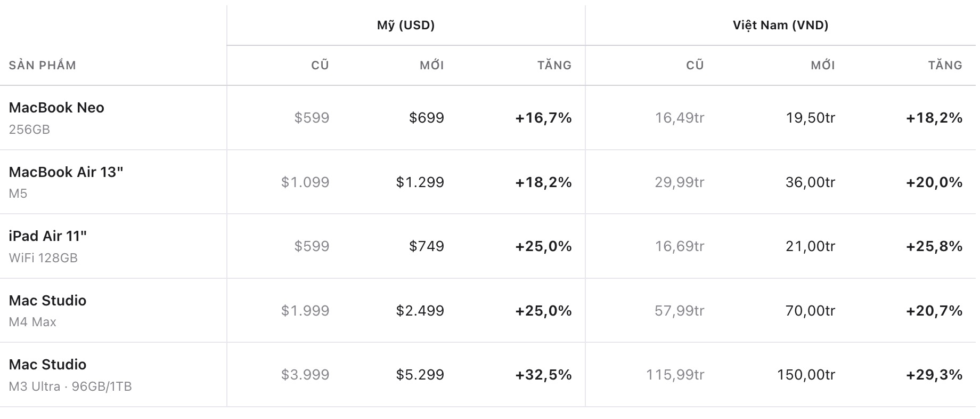980x419 pixels.
Task: Click the MacBook Air 13" product name
Action: 66,172
